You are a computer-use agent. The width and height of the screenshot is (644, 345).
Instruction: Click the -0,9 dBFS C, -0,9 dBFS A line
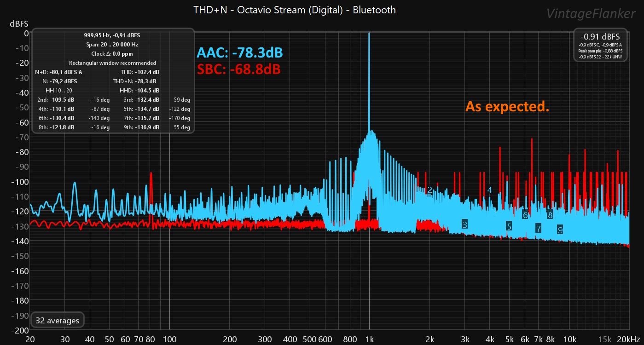(x=600, y=45)
